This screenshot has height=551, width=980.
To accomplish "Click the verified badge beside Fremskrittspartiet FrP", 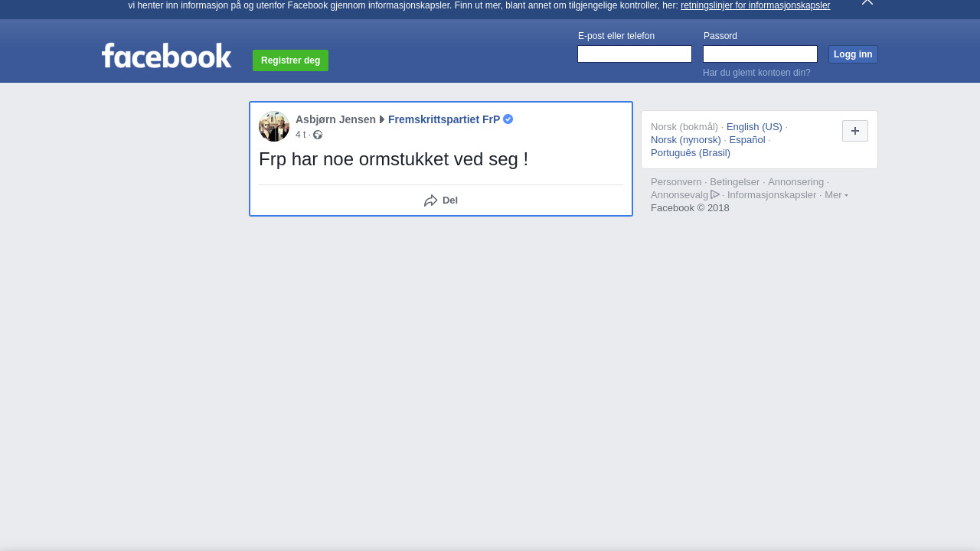I will click(x=508, y=119).
